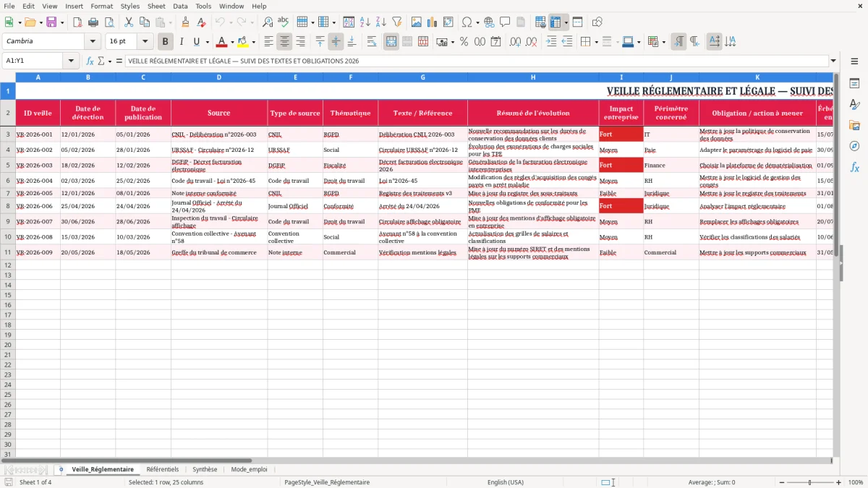Toggle Merge and Center Cells
Viewport: 868px width, 488px height.
coord(391,42)
